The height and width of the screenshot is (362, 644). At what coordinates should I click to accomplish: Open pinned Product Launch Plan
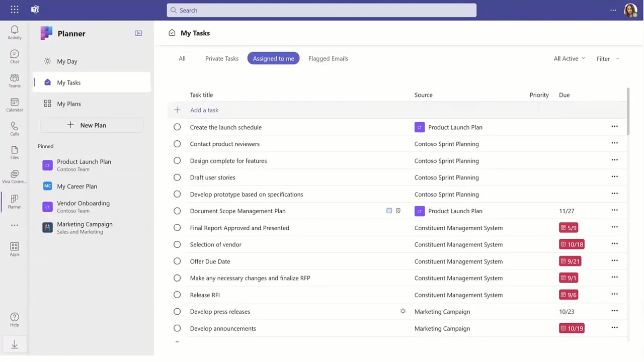pyautogui.click(x=92, y=165)
